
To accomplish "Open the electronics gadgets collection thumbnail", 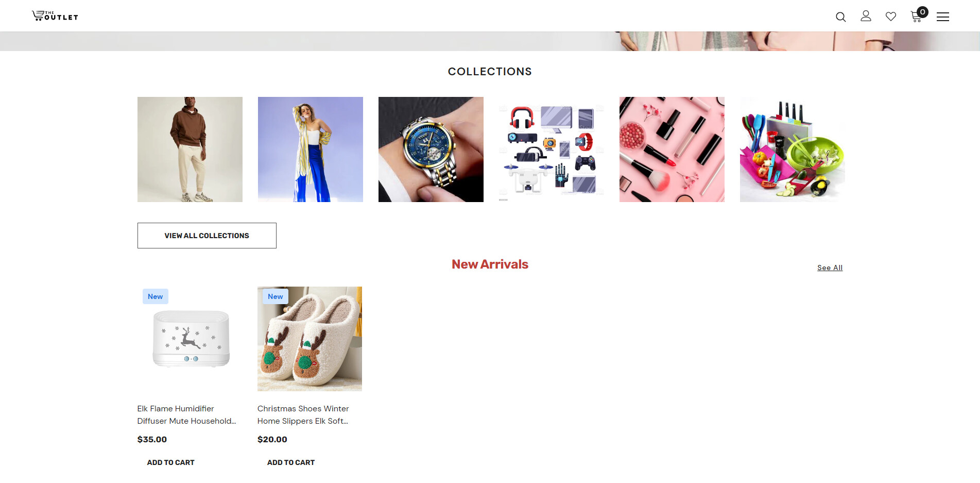I will [x=552, y=149].
